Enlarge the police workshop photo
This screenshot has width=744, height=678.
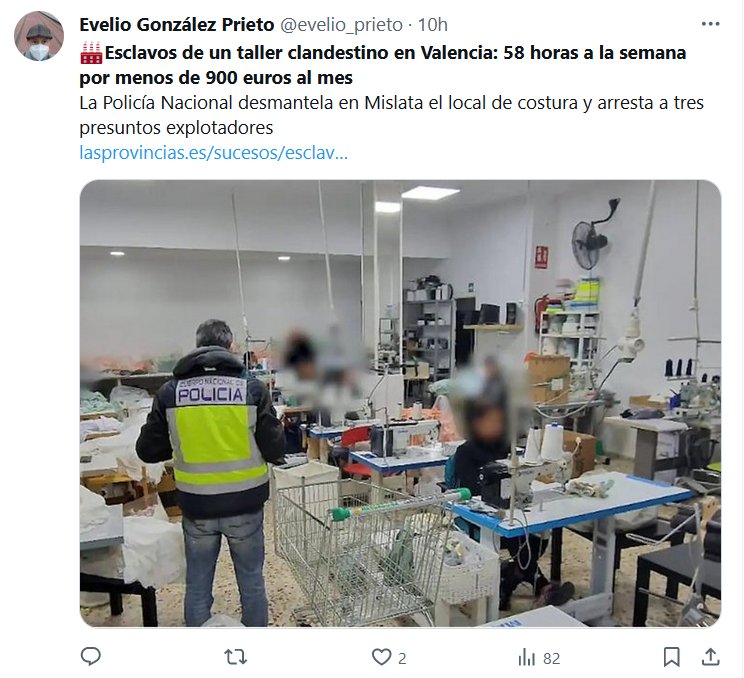[400, 403]
